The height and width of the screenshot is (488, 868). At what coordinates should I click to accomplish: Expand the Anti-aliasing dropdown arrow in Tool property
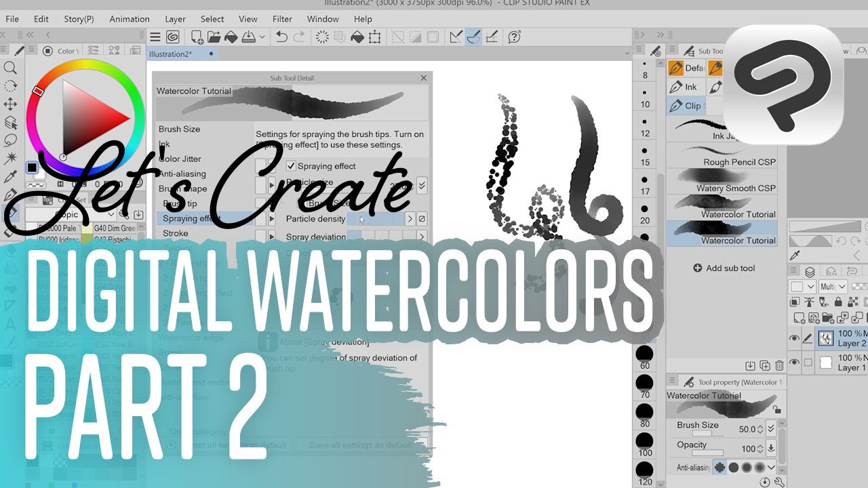[x=772, y=467]
